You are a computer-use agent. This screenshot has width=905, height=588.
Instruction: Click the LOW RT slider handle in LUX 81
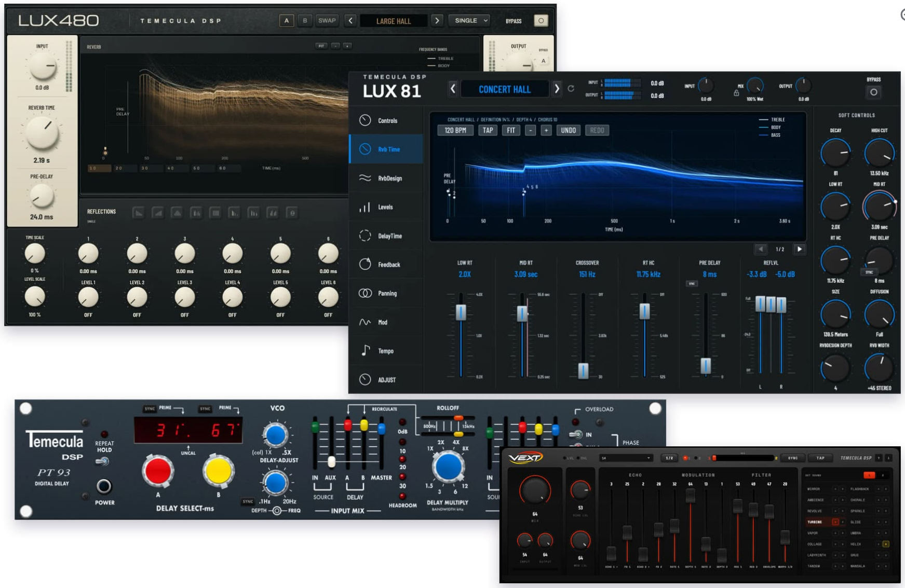point(461,312)
